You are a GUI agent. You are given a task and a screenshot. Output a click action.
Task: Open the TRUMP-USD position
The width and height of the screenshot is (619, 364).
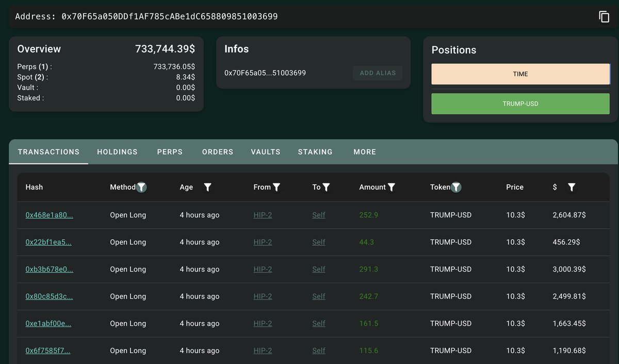(x=520, y=104)
